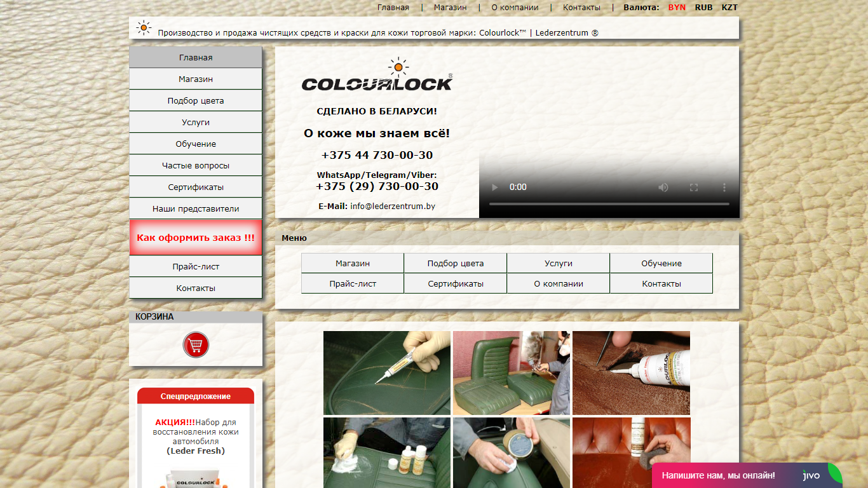Go to Обучение in the left sidebar
The width and height of the screenshot is (868, 488).
point(196,144)
